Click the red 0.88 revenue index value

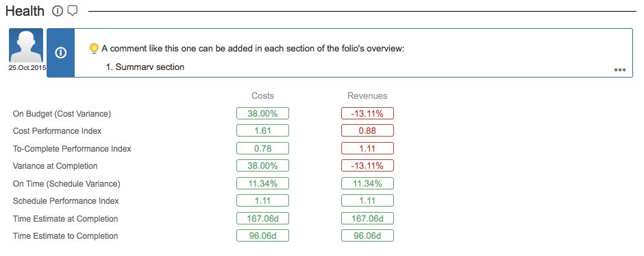367,131
